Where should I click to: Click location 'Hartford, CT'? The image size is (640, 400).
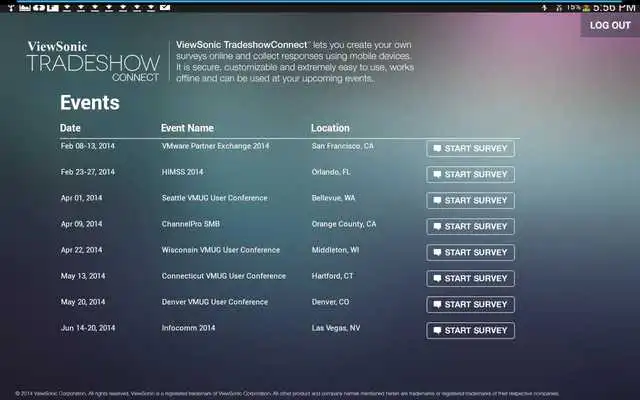click(x=332, y=276)
